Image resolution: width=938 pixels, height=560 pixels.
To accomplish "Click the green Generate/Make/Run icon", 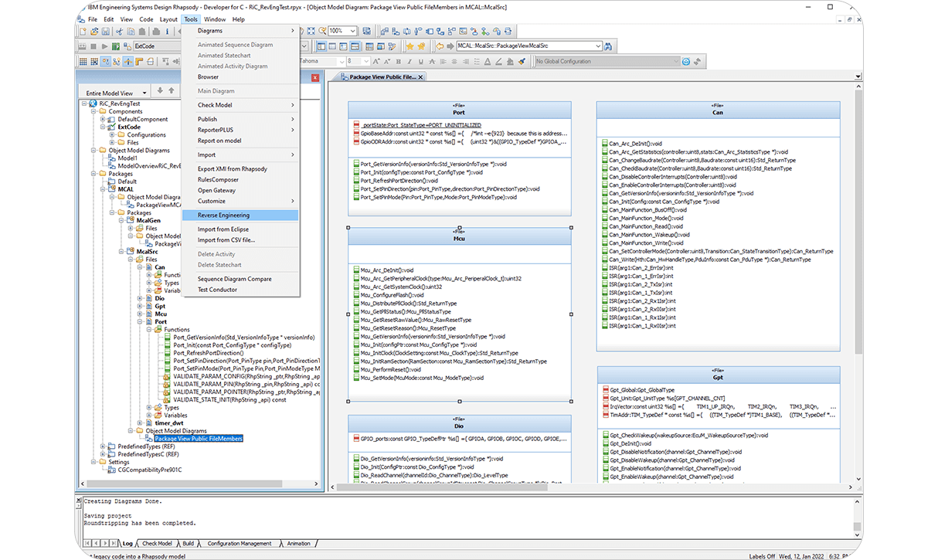I will pyautogui.click(x=116, y=46).
